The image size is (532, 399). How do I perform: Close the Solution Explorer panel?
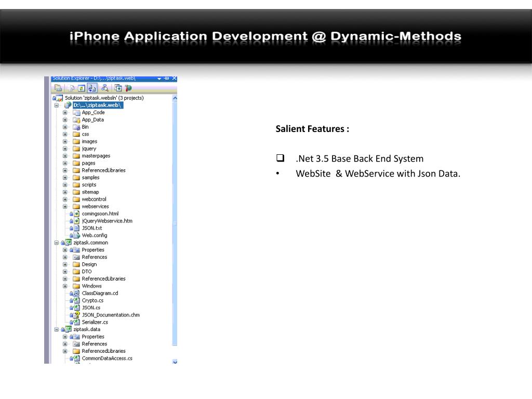pos(175,78)
